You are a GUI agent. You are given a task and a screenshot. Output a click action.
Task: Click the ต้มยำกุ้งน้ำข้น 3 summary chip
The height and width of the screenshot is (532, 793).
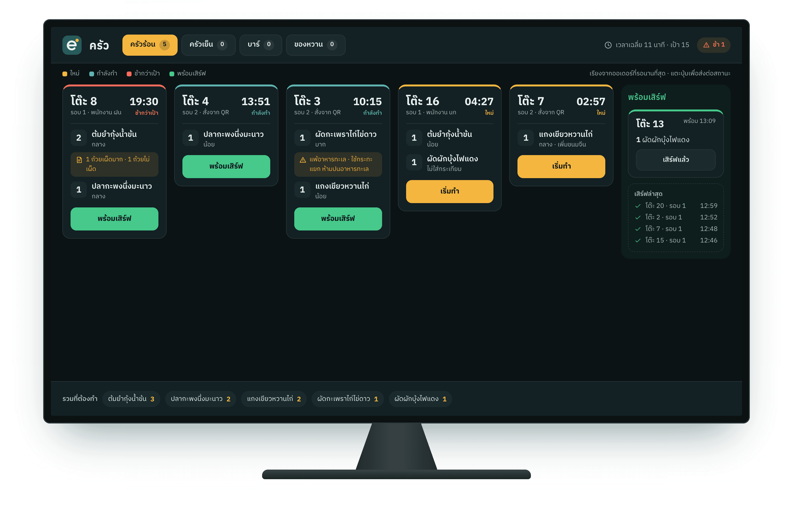coord(131,399)
